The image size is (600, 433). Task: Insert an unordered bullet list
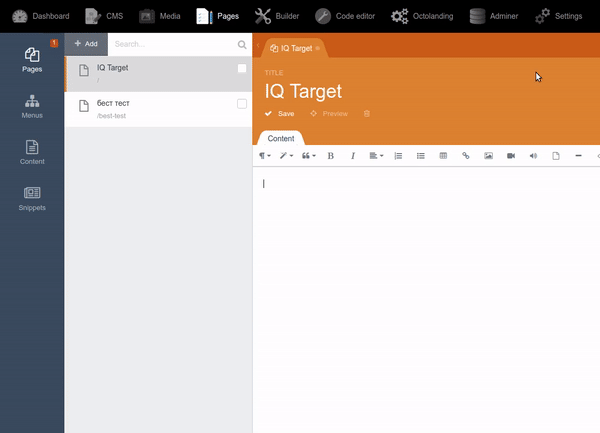click(421, 156)
